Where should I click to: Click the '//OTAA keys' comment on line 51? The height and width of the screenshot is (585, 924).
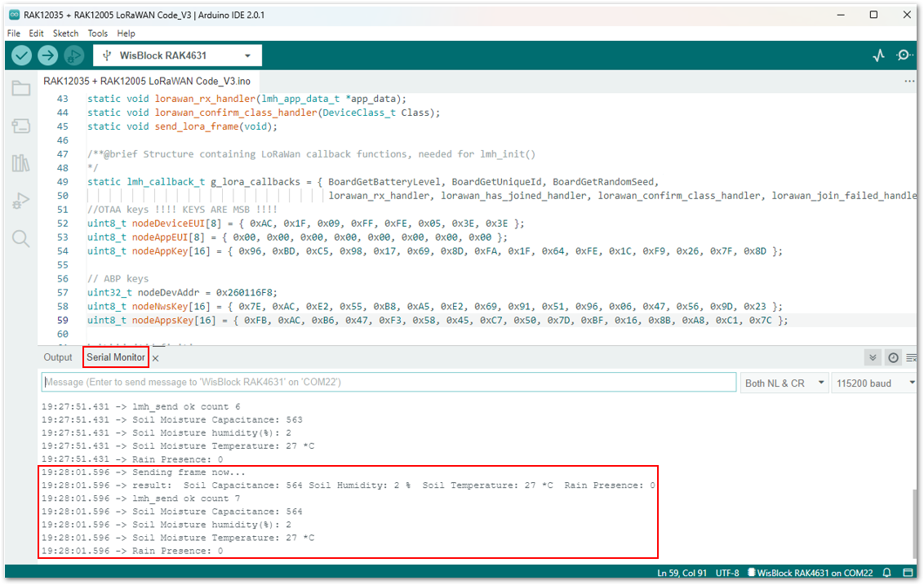tap(182, 210)
